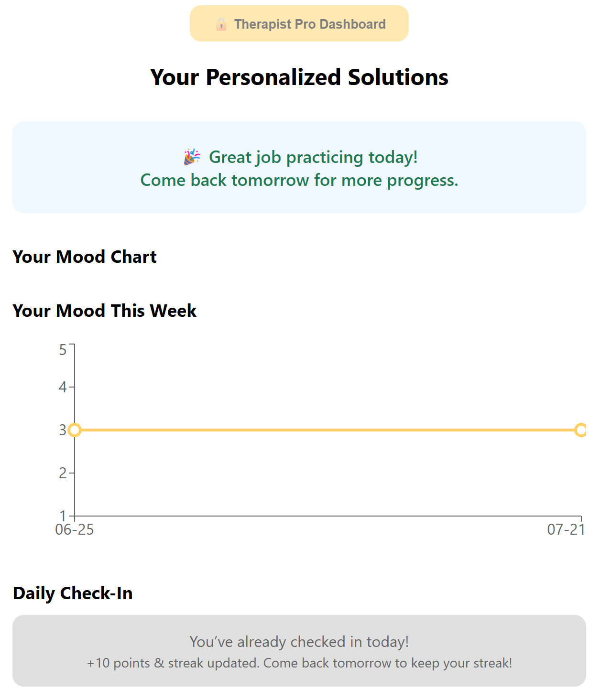Select the 07-21 mood data point

581,430
